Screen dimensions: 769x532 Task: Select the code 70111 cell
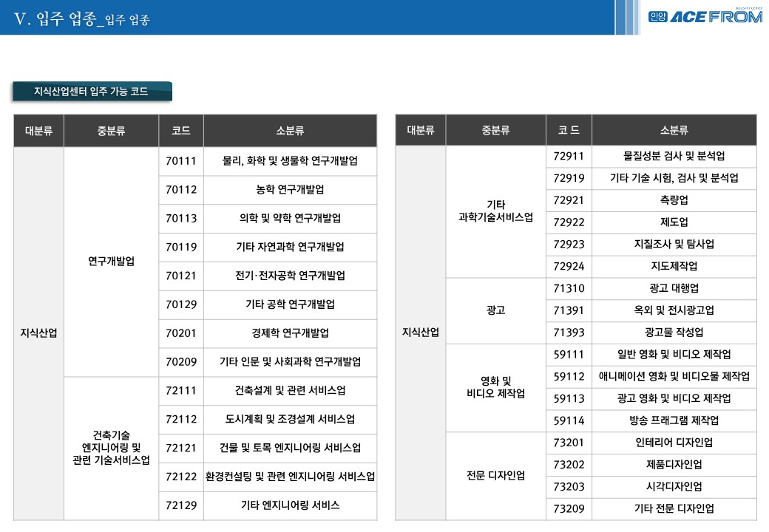(181, 161)
